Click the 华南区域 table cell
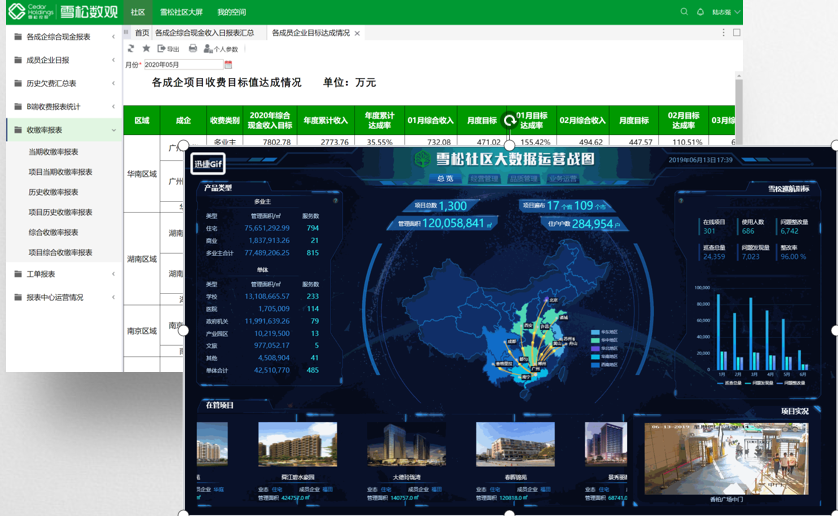Image resolution: width=838 pixels, height=516 pixels. coord(142,174)
